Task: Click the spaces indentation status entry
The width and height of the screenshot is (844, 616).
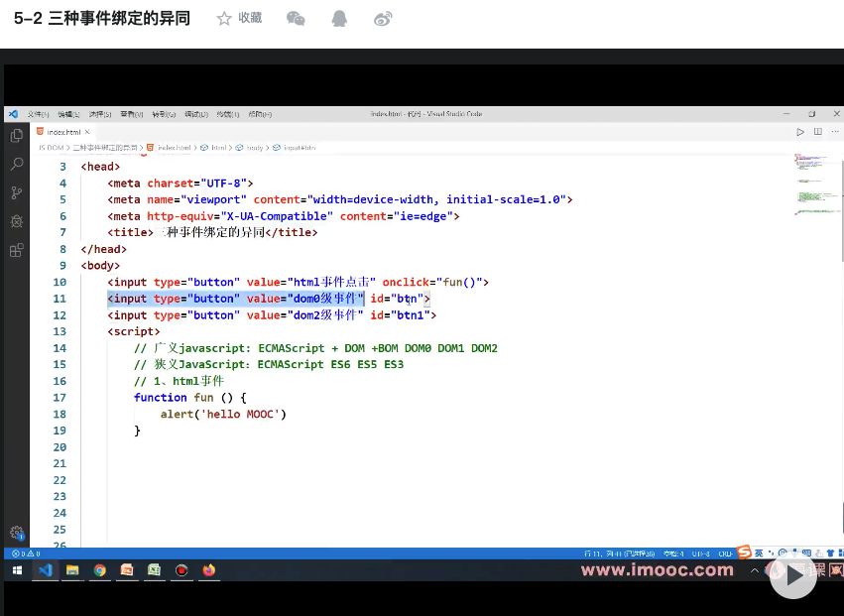Action: 673,554
